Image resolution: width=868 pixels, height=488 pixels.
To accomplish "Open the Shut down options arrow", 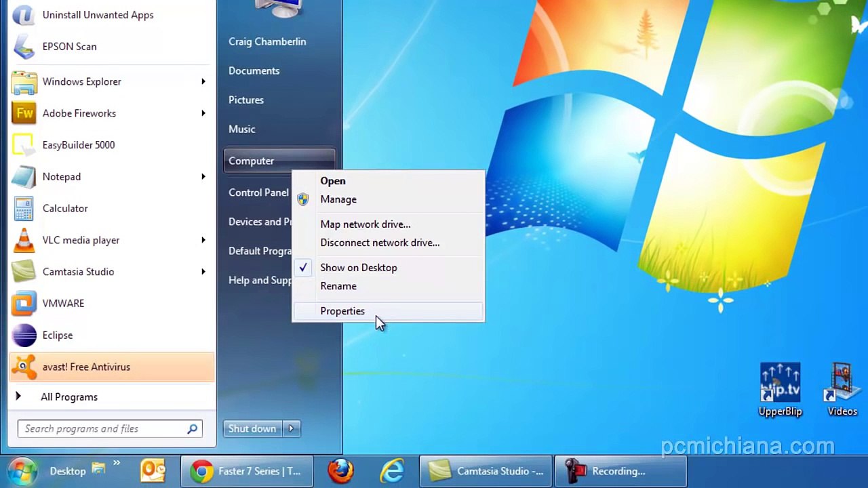I will (x=291, y=428).
